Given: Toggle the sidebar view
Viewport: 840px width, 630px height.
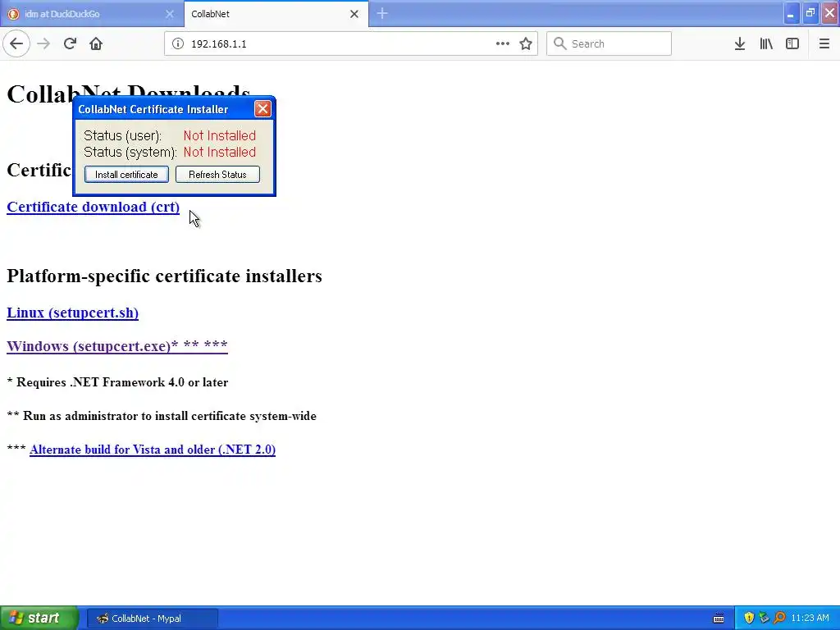Looking at the screenshot, I should [792, 43].
